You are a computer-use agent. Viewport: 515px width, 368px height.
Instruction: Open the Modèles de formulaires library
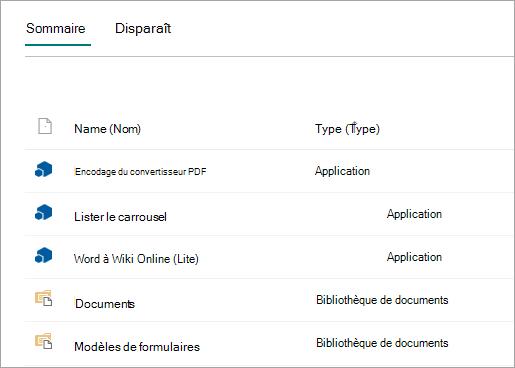click(x=137, y=347)
